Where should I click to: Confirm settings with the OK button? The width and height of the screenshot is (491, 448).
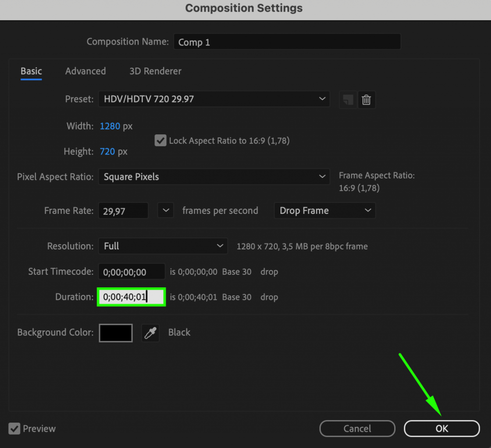pos(441,428)
